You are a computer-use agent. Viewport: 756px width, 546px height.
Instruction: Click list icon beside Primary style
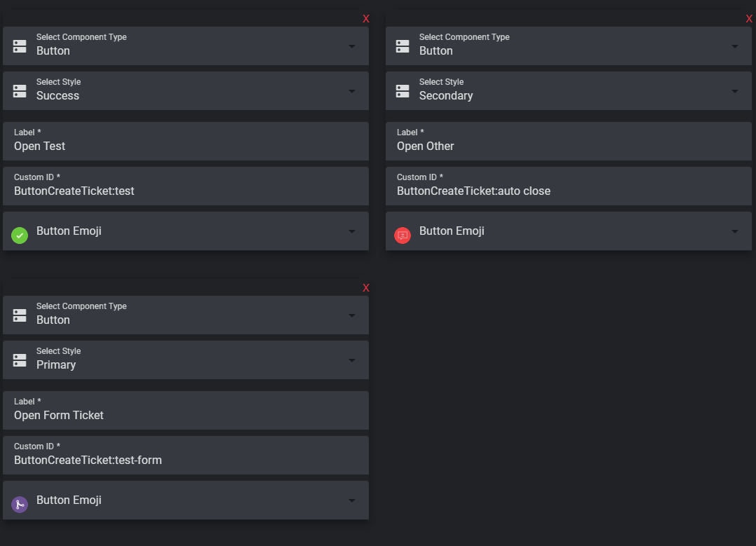(20, 360)
